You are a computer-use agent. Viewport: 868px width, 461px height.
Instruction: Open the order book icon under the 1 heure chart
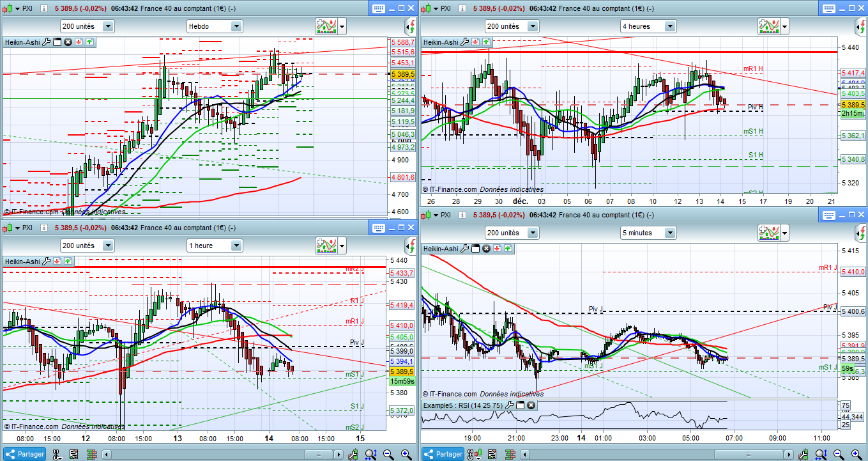(91, 454)
